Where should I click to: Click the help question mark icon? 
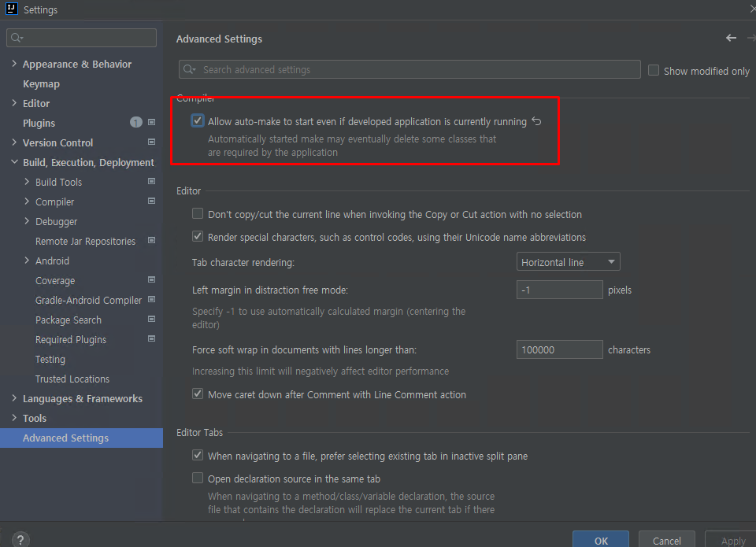click(x=19, y=538)
